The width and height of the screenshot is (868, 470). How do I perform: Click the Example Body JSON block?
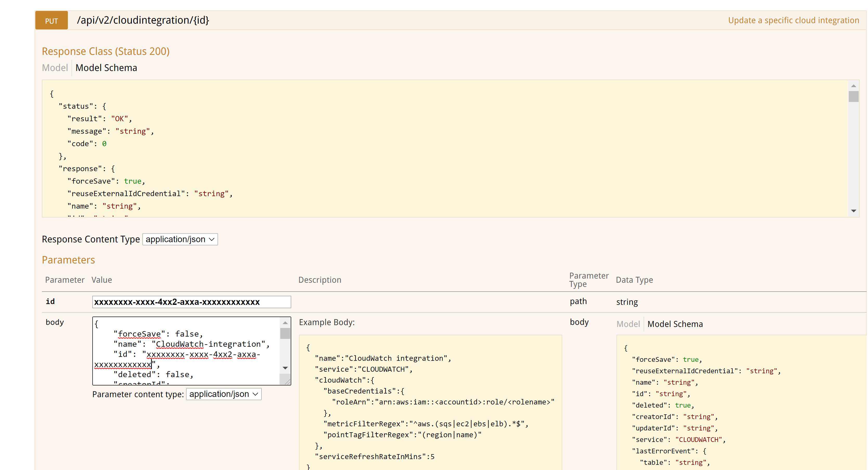coord(430,401)
